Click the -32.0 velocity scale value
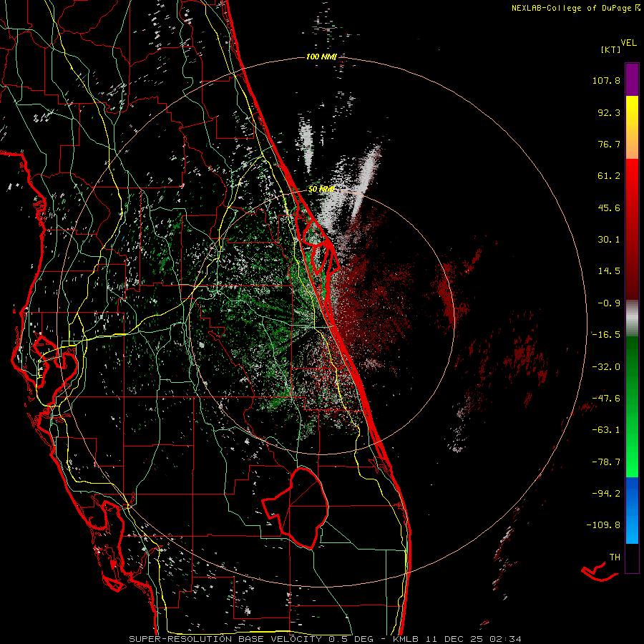Image resolution: width=644 pixels, height=644 pixels. (606, 367)
